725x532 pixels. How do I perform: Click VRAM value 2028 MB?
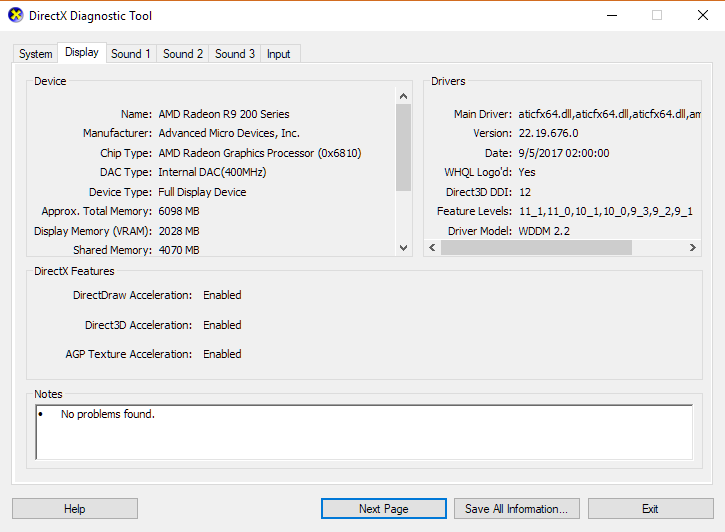point(179,231)
